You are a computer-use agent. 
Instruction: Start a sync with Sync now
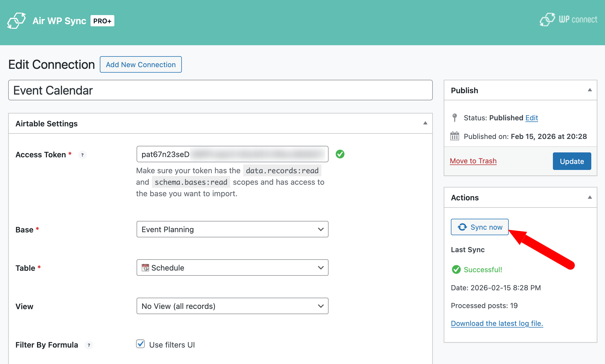(480, 227)
